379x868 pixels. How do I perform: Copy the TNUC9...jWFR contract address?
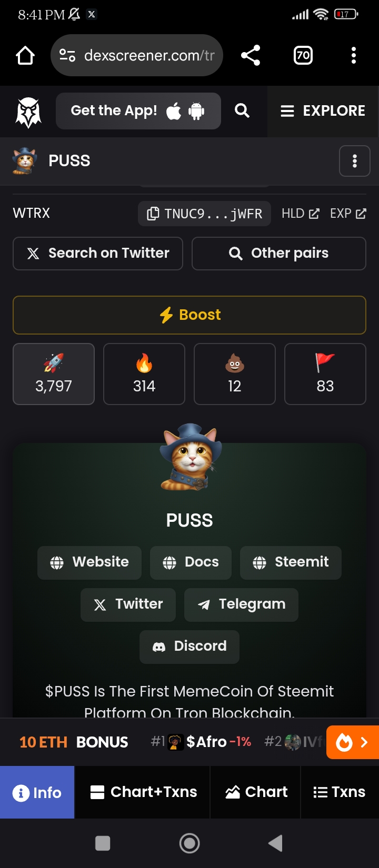[x=204, y=214]
